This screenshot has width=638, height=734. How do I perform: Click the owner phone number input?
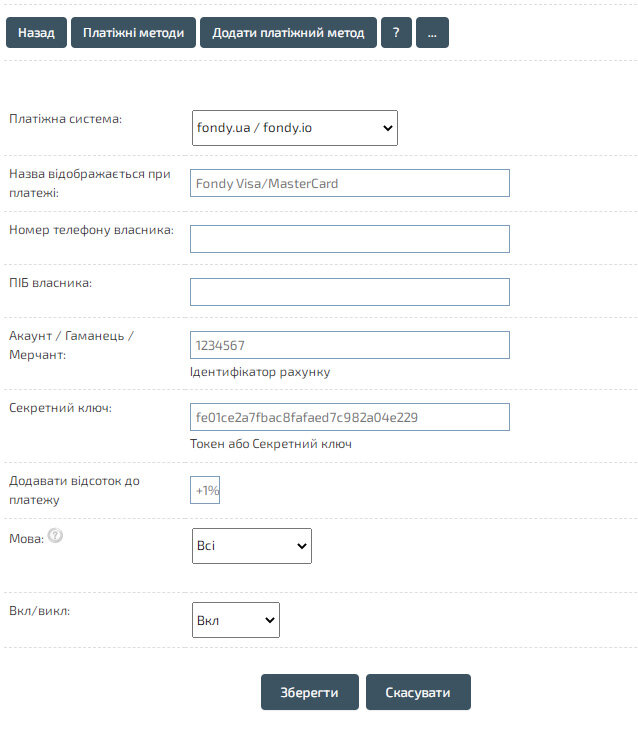pyautogui.click(x=349, y=239)
